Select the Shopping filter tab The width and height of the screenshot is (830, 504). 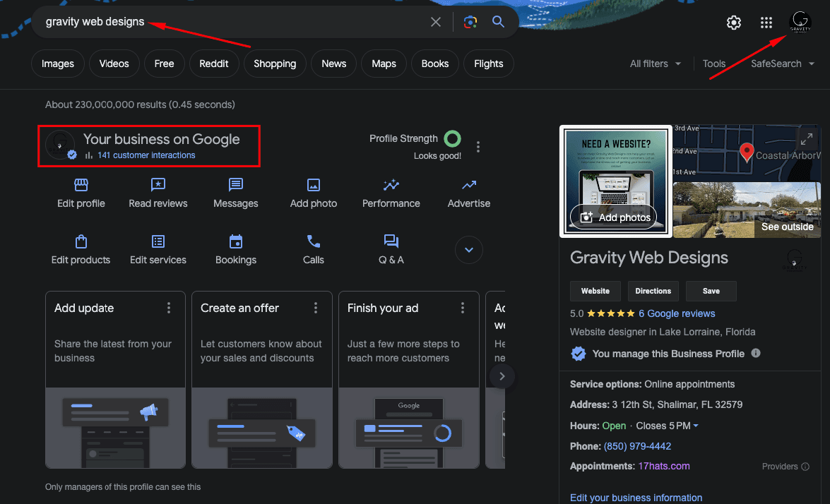click(x=275, y=64)
